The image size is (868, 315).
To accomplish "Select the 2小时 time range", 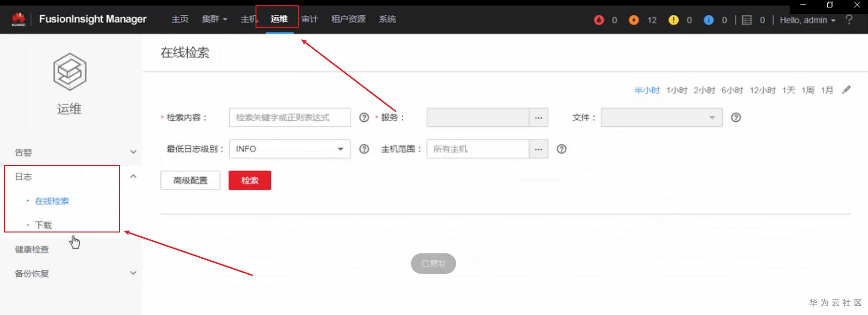I will (704, 90).
